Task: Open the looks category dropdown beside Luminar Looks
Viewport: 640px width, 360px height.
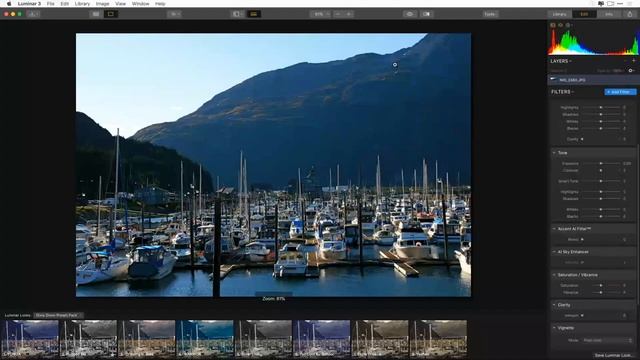Action: [x=58, y=315]
